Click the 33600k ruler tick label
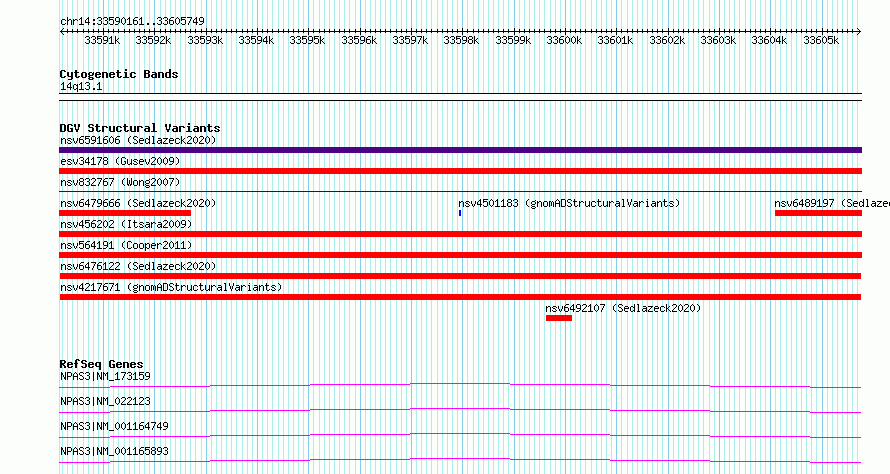The height and width of the screenshot is (474, 890). pos(564,40)
